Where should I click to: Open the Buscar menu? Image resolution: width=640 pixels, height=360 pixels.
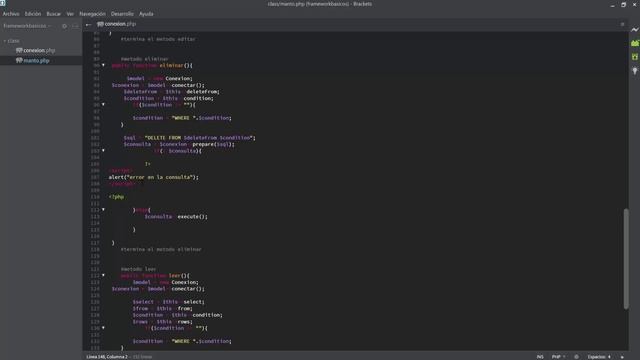point(53,14)
